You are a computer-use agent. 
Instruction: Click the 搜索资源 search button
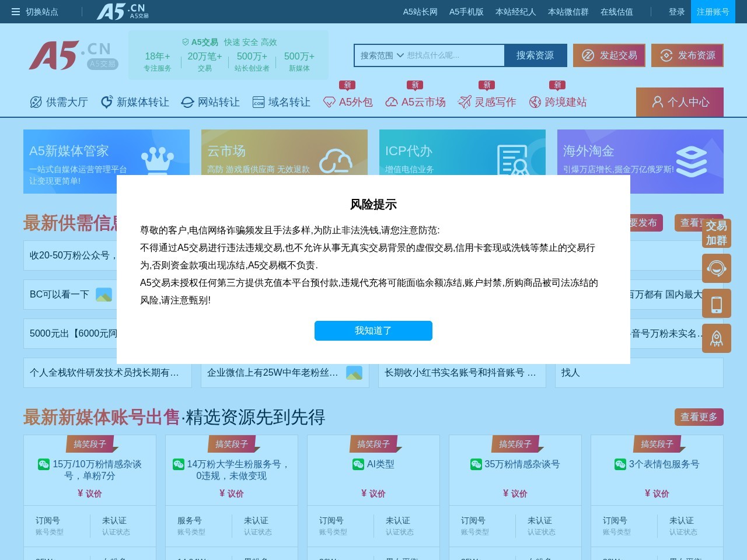pyautogui.click(x=535, y=55)
